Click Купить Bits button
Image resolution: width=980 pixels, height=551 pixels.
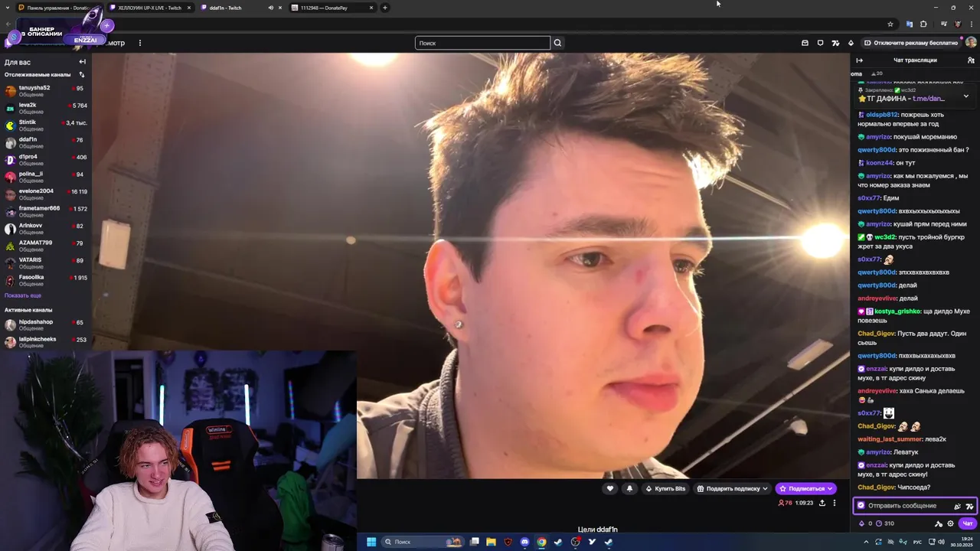click(x=665, y=488)
